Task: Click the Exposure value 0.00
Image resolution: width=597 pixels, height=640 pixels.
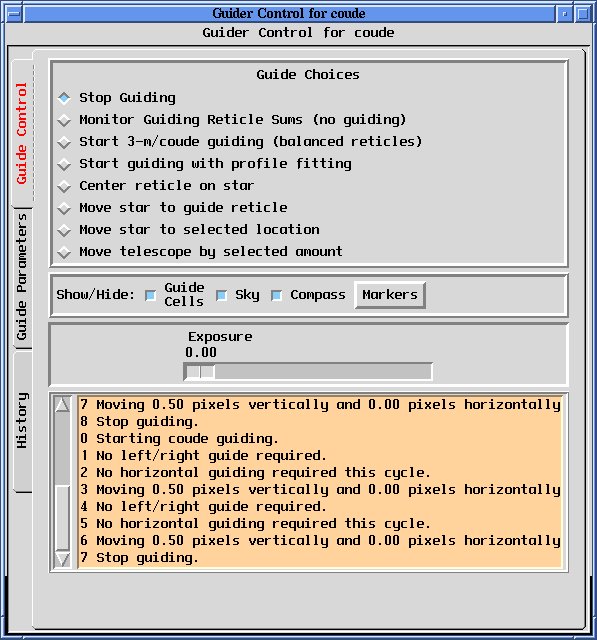Action: [201, 352]
